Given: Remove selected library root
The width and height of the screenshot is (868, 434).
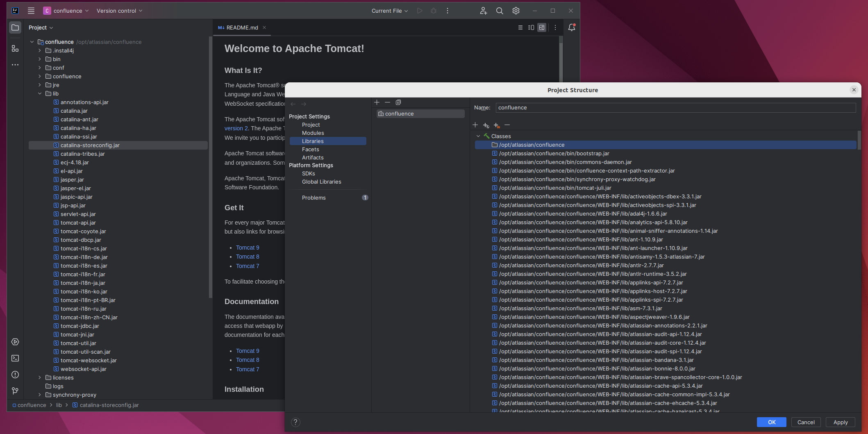Looking at the screenshot, I should 507,125.
